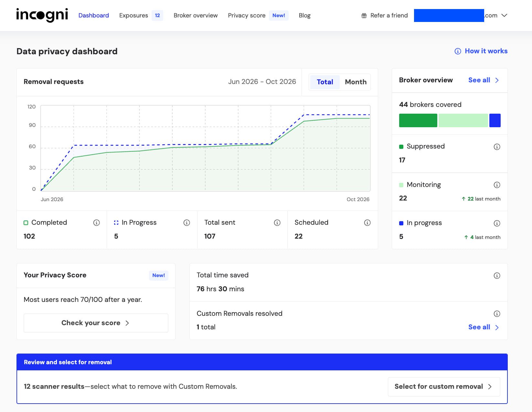Open the Custom Removals resolved info icon
This screenshot has height=412, width=532.
point(497,314)
